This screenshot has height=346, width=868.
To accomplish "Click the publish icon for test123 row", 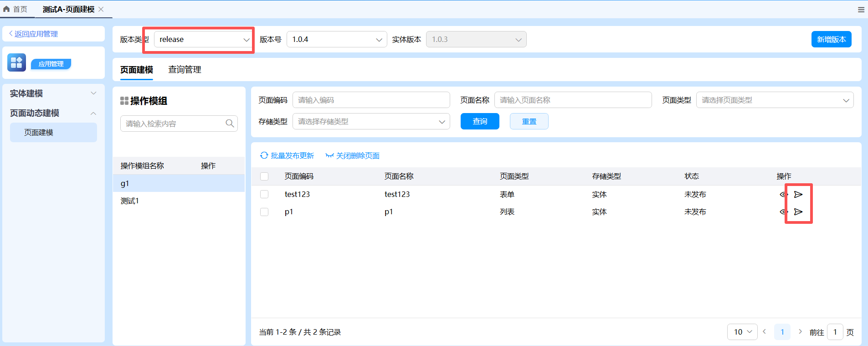I will point(798,195).
